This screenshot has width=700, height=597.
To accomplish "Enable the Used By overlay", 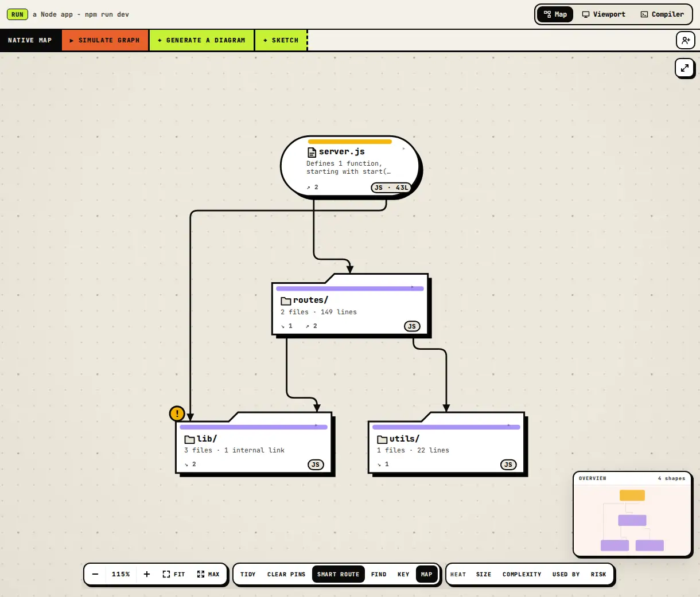I will click(x=566, y=574).
